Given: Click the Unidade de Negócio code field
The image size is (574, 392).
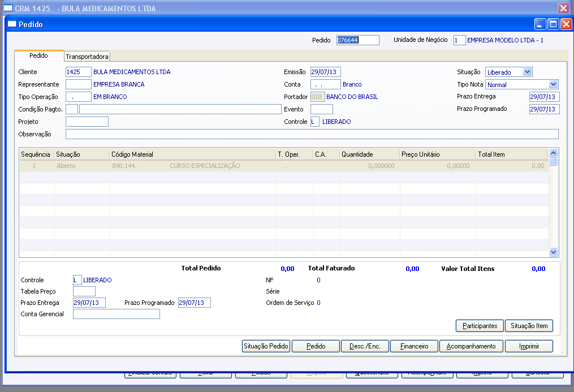Looking at the screenshot, I should pos(459,40).
